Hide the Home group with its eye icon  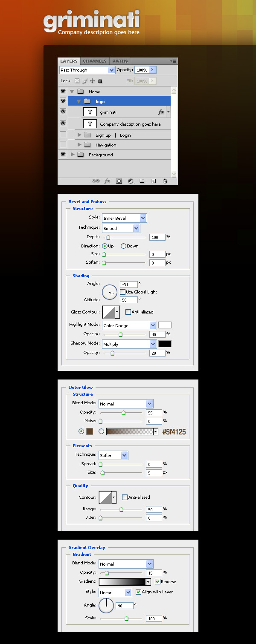63,91
